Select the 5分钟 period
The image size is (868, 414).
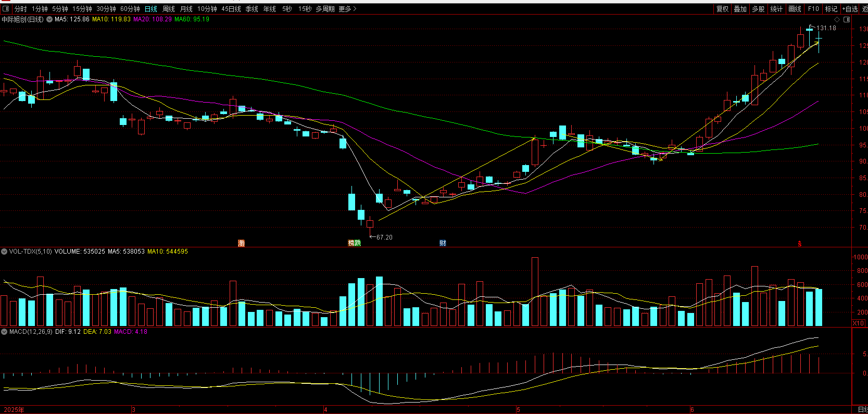click(x=60, y=9)
